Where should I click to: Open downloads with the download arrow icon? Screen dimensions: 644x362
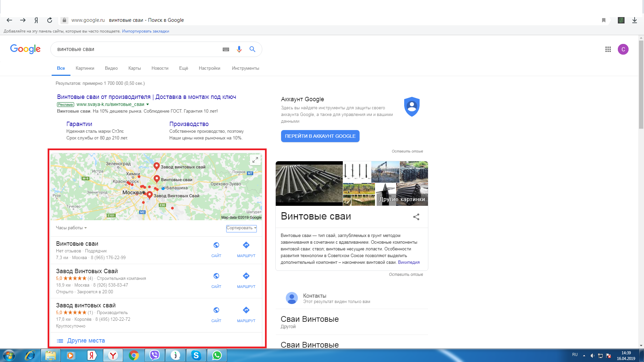coord(635,20)
